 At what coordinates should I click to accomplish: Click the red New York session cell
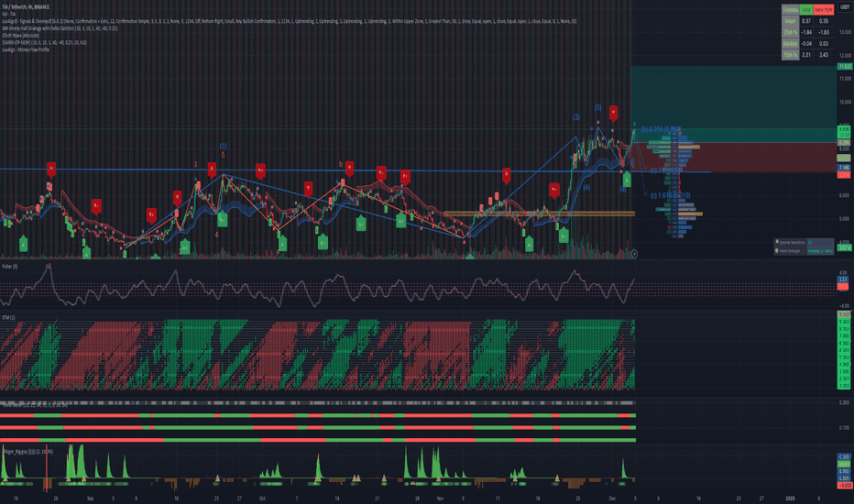click(x=824, y=10)
